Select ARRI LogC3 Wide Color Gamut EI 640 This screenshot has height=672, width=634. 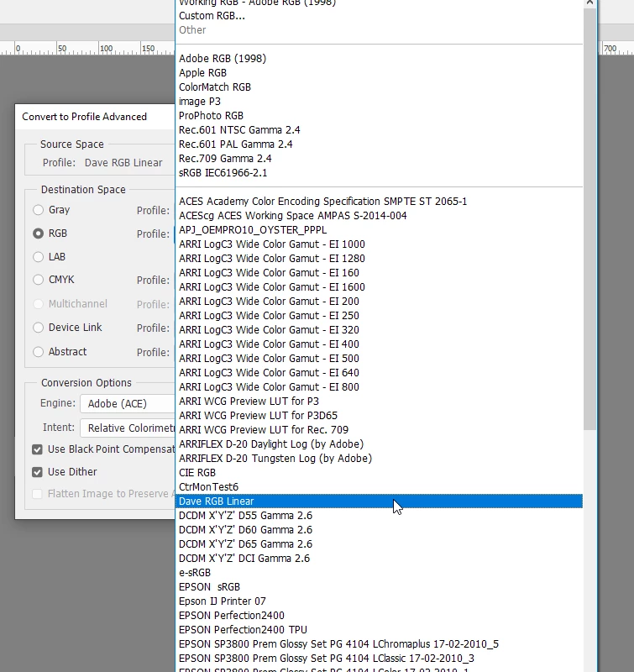(379, 373)
